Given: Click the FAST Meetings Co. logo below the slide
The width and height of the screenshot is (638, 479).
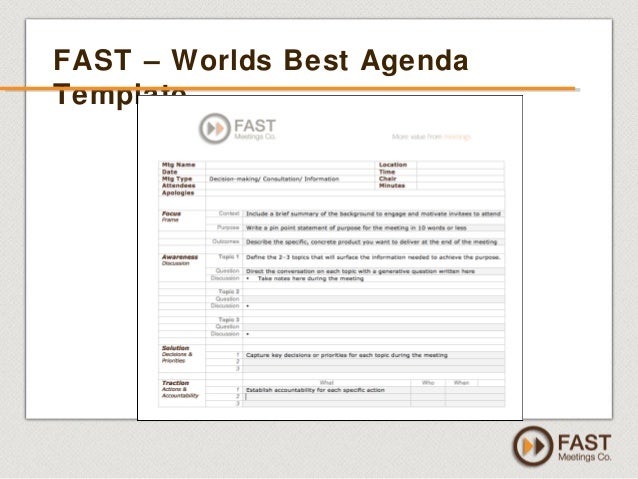Looking at the screenshot, I should [x=562, y=446].
